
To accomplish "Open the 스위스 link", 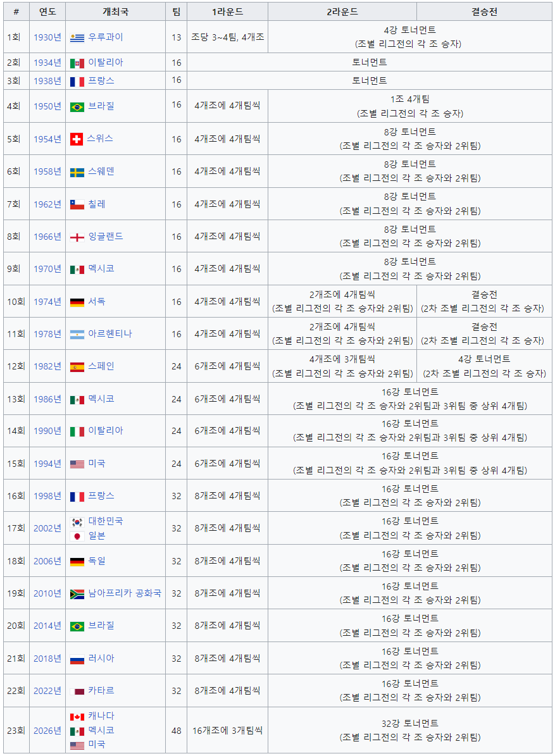I will coord(100,139).
